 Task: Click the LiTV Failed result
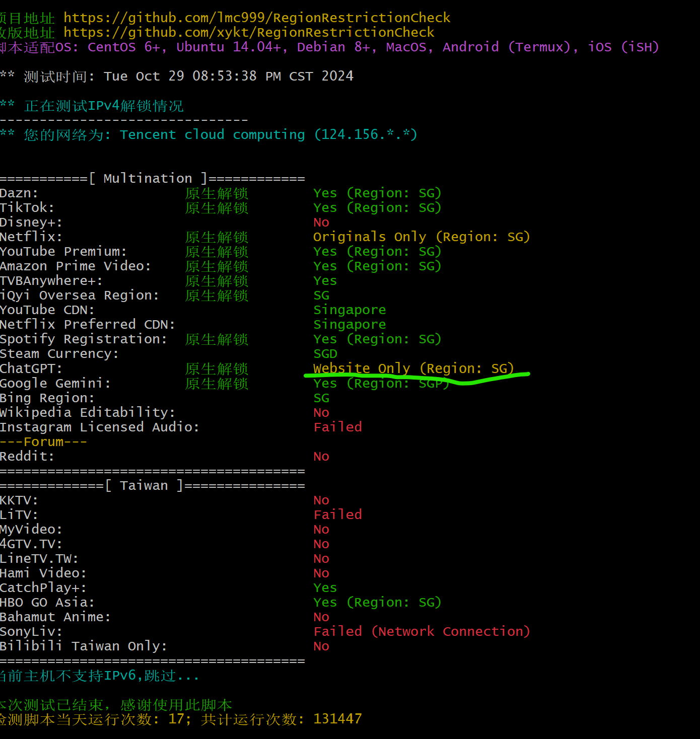pyautogui.click(x=337, y=514)
